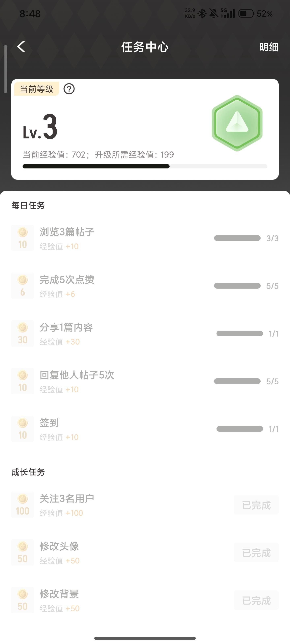290x644 pixels.
Task: Click the 签到 task progress bar
Action: tap(239, 429)
